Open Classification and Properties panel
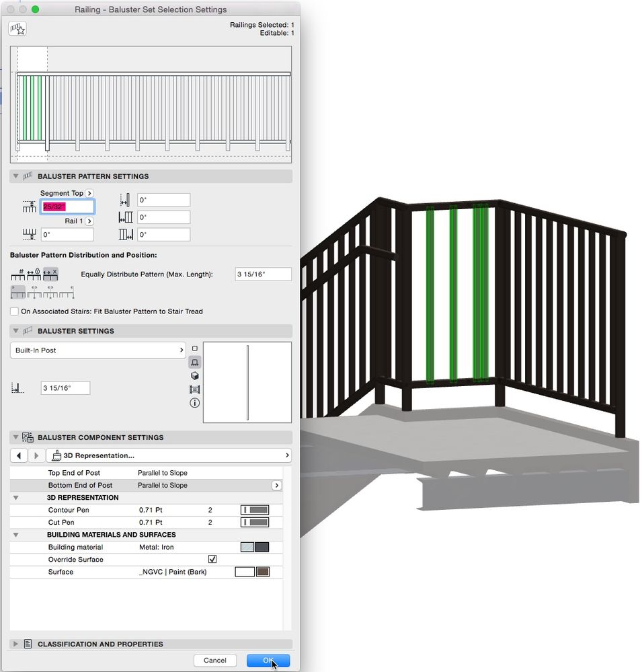This screenshot has height=672, width=642. [x=15, y=644]
